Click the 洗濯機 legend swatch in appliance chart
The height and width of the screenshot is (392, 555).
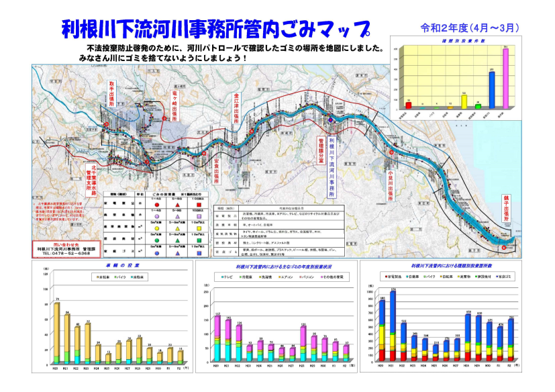[261, 277]
